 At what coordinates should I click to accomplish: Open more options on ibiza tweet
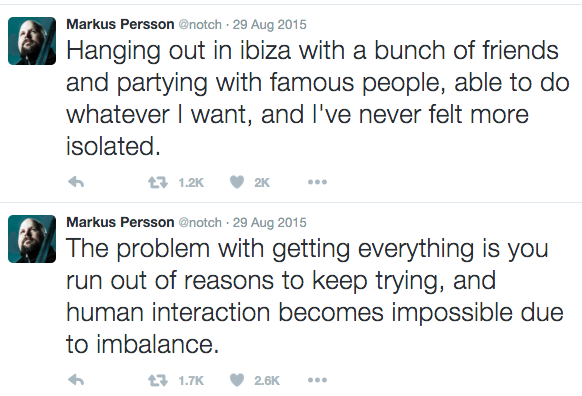point(317,182)
